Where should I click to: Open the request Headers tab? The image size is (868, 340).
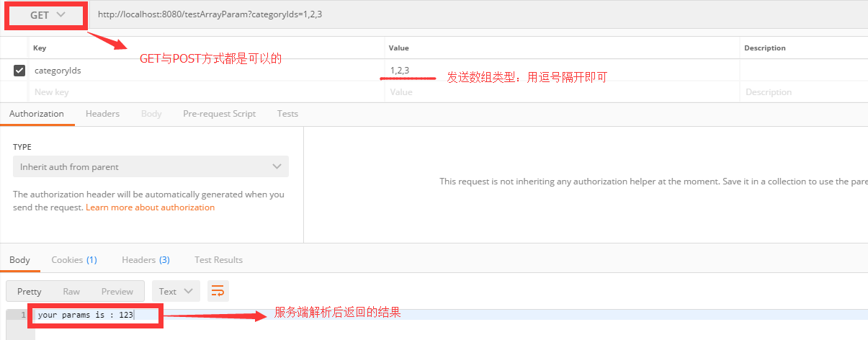tap(102, 114)
